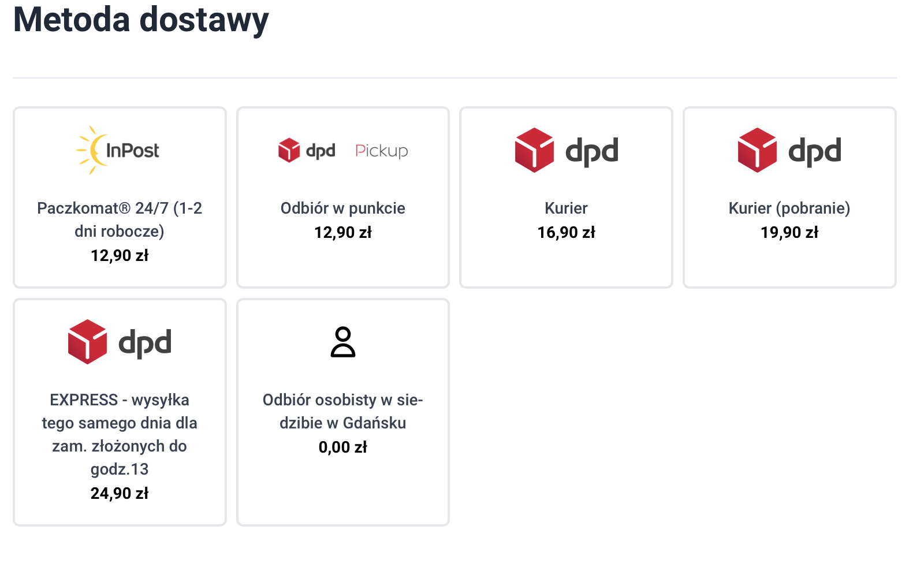Click the DPD logo above Kurier 16,90 zł
The width and height of the screenshot is (924, 582).
pyautogui.click(x=566, y=150)
